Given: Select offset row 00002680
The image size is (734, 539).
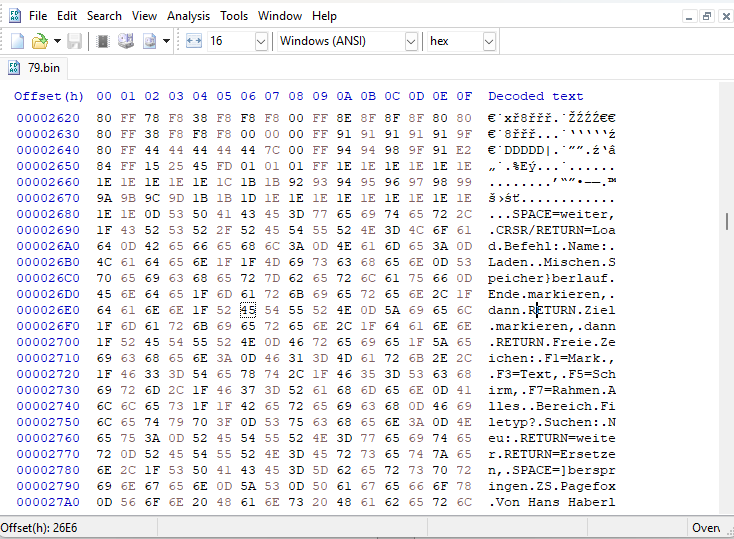Looking at the screenshot, I should tap(48, 214).
